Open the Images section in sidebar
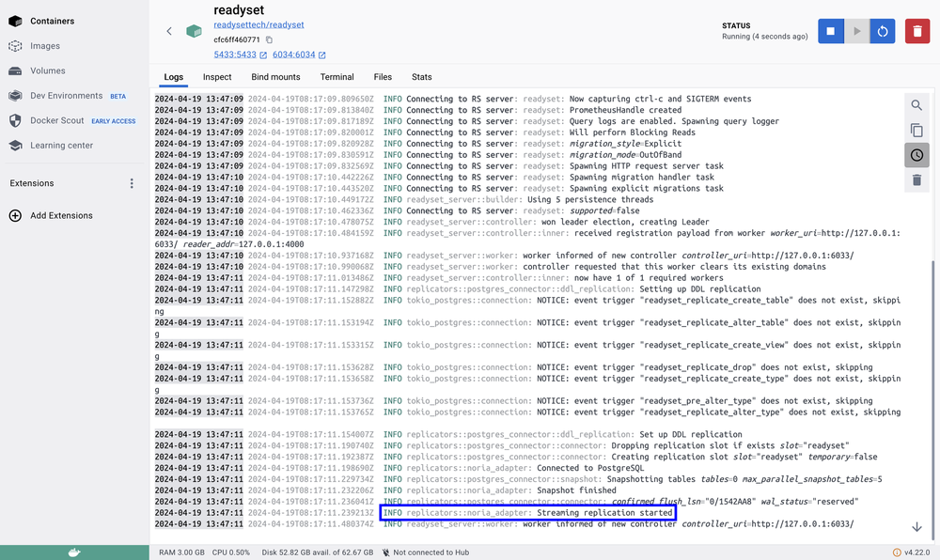 point(44,46)
